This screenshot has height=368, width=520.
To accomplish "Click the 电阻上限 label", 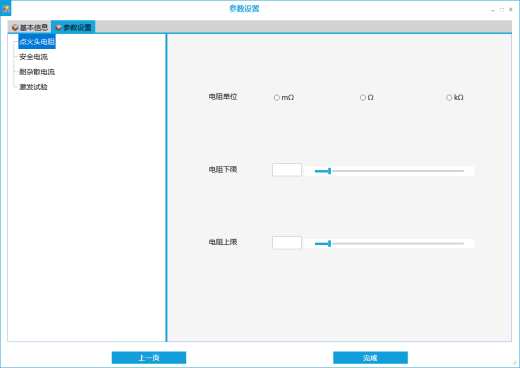I will 223,242.
